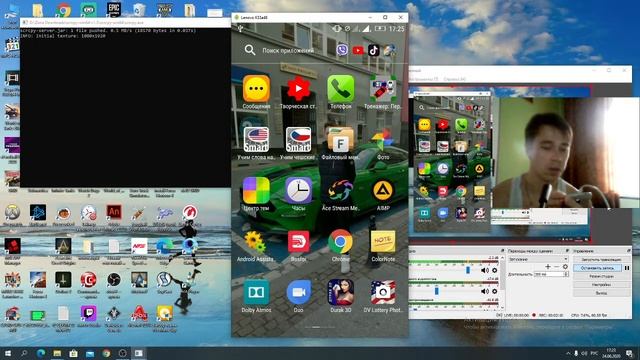Image resolution: width=640 pixels, height=360 pixels.
Task: Open Viber from the phone's top shortcut row
Action: 342,50
